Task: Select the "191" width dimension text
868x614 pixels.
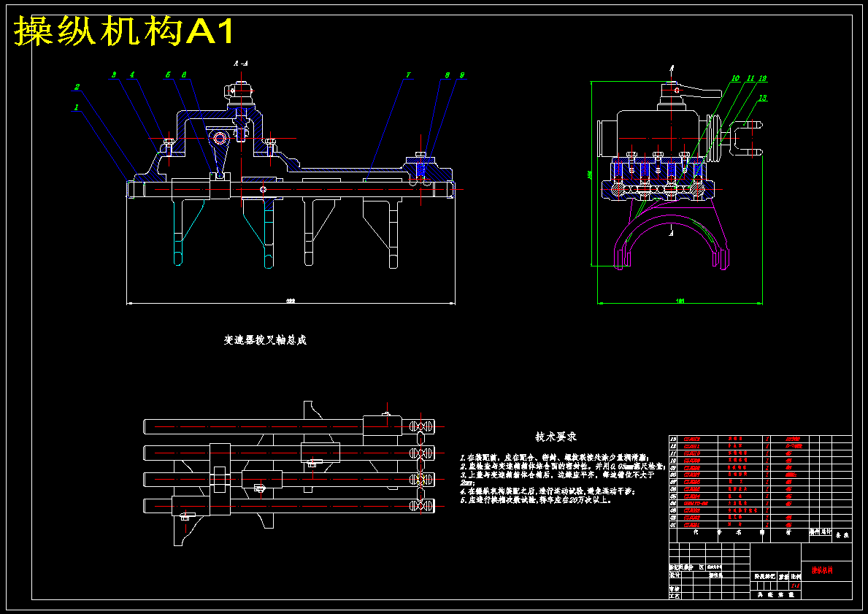Action: [x=680, y=302]
